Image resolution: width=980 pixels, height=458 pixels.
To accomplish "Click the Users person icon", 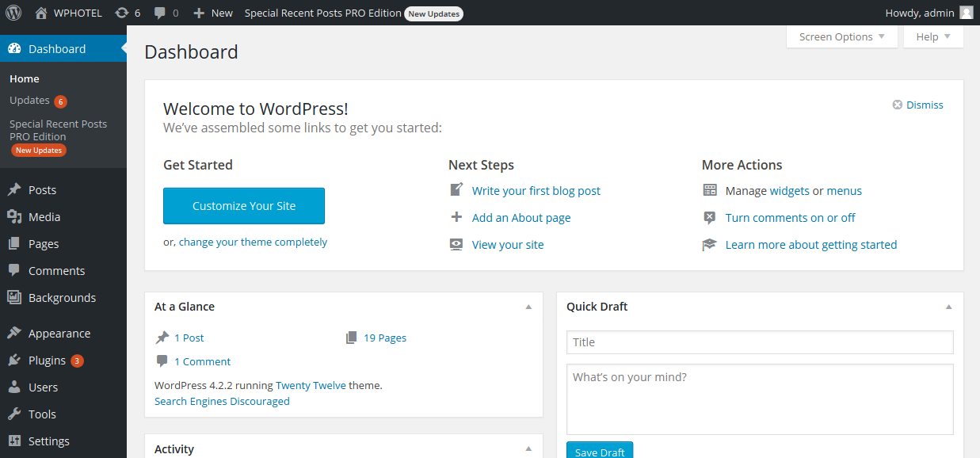I will [x=14, y=387].
